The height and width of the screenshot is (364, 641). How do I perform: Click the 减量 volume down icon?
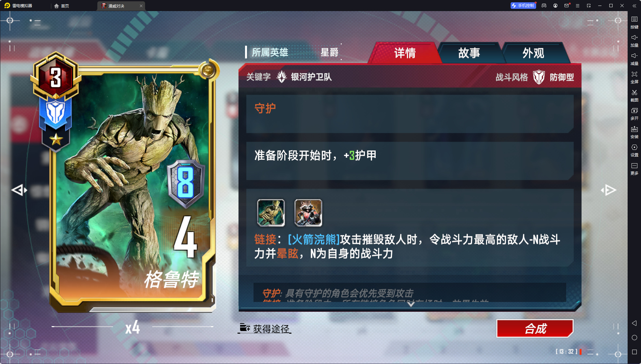634,59
